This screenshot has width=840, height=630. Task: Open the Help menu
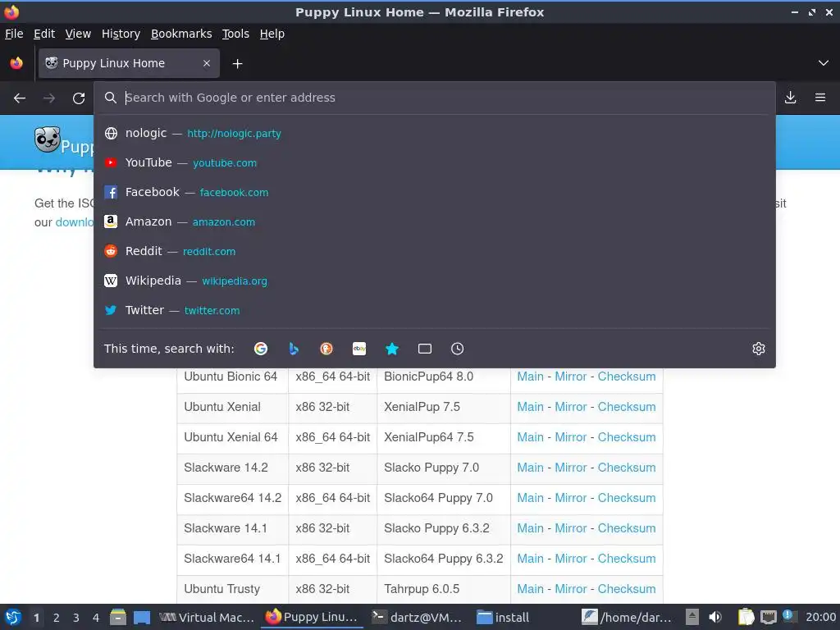click(272, 34)
